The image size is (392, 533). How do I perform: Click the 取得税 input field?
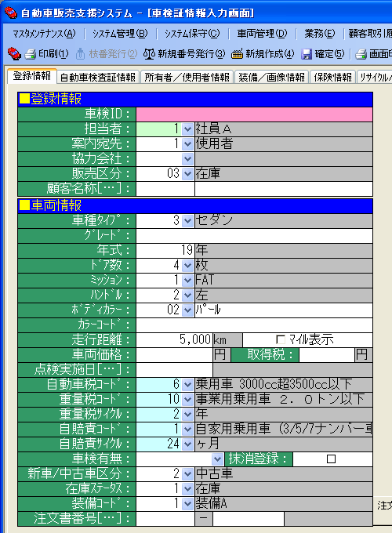327,354
